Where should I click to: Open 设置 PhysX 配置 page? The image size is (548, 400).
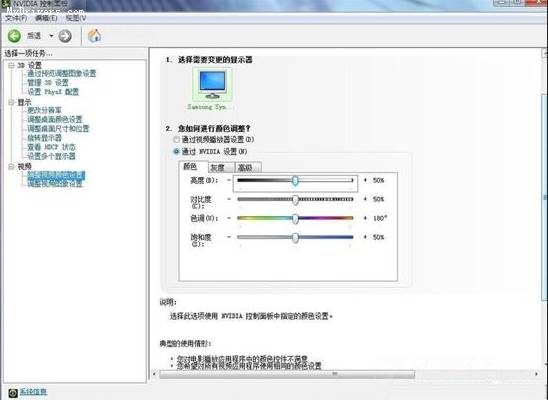(53, 92)
